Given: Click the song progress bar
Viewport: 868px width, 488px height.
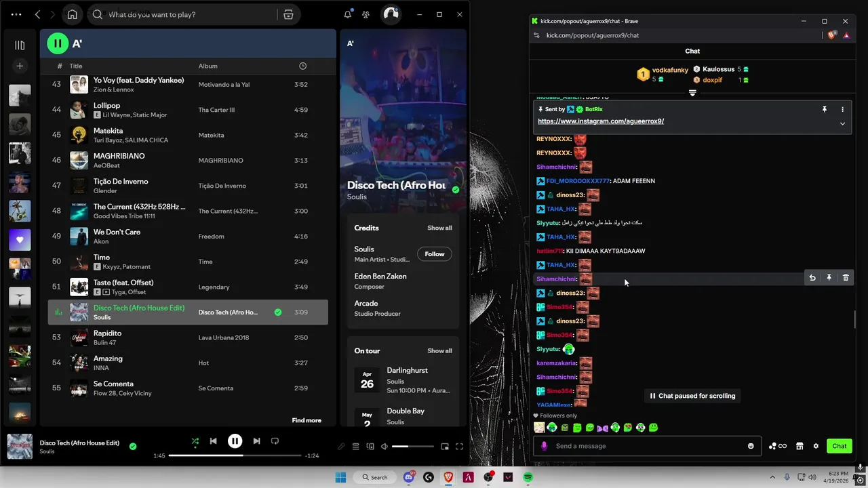Looking at the screenshot, I should (x=234, y=455).
